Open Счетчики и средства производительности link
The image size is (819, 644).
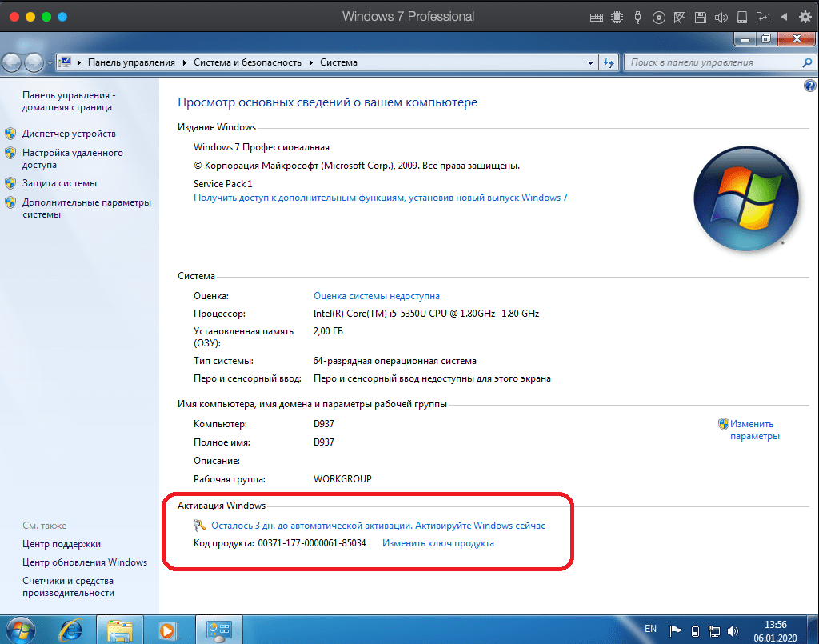(x=68, y=586)
